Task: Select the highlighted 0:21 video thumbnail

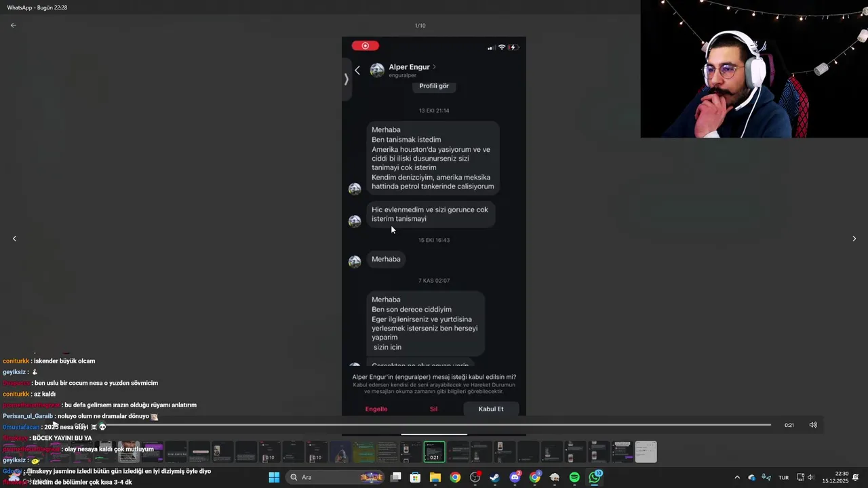Action: pyautogui.click(x=434, y=452)
